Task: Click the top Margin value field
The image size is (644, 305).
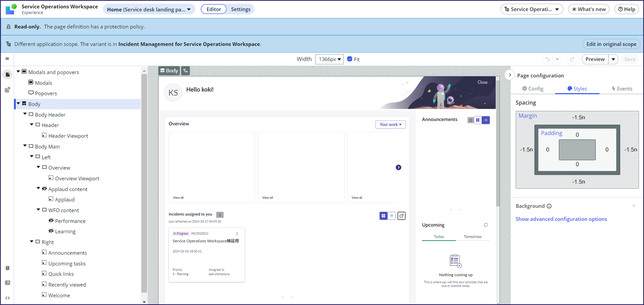Action: tap(578, 117)
